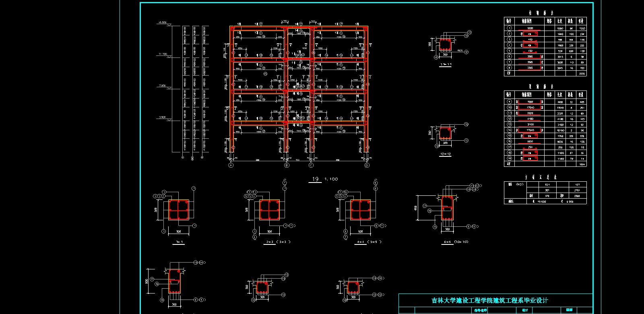Click row 19 number in beam rebar table

509,159
